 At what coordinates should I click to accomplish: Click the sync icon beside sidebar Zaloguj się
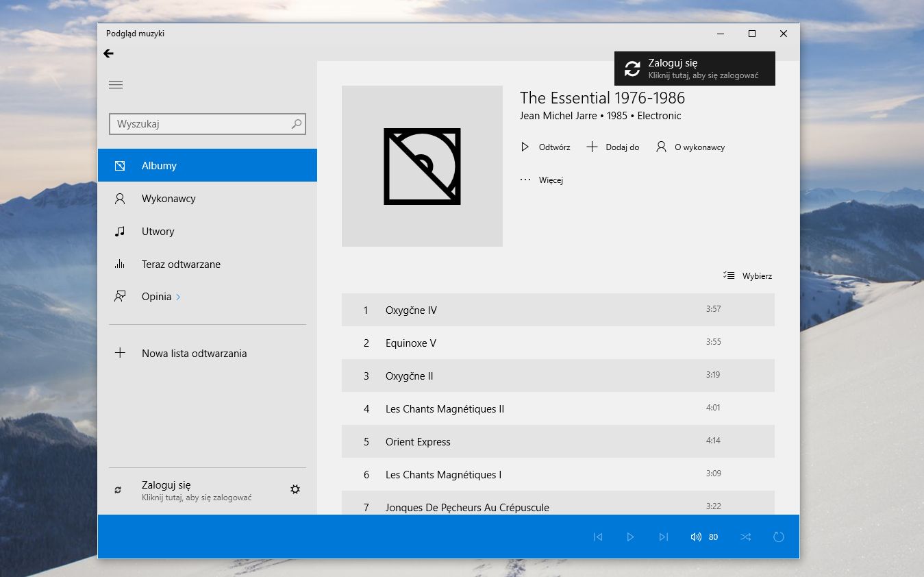pos(118,490)
